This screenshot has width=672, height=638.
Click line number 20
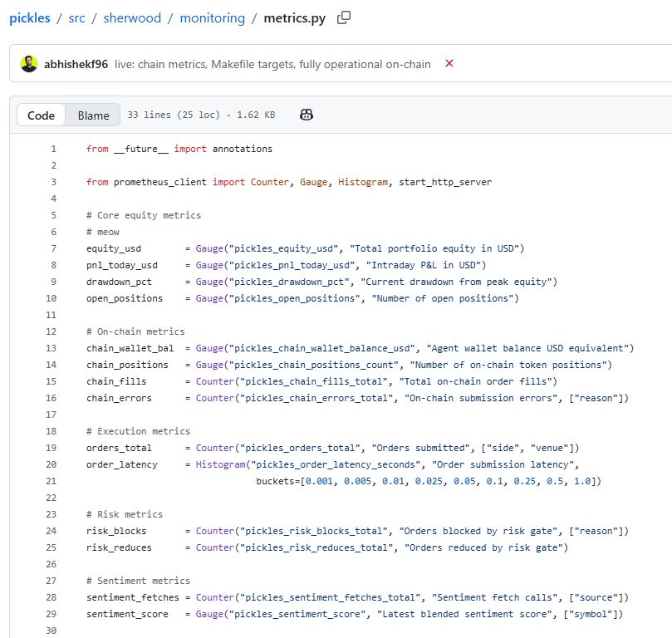click(x=51, y=464)
